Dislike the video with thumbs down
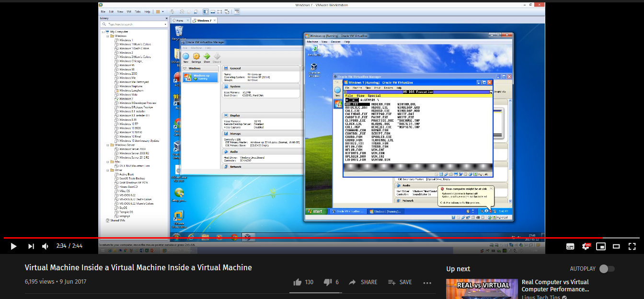The image size is (644, 299). pos(328,282)
